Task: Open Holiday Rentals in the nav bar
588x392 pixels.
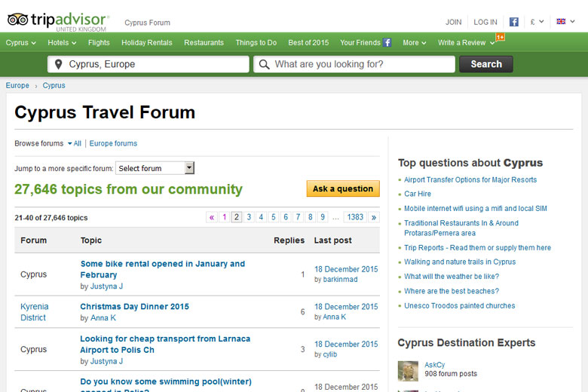Action: tap(147, 43)
